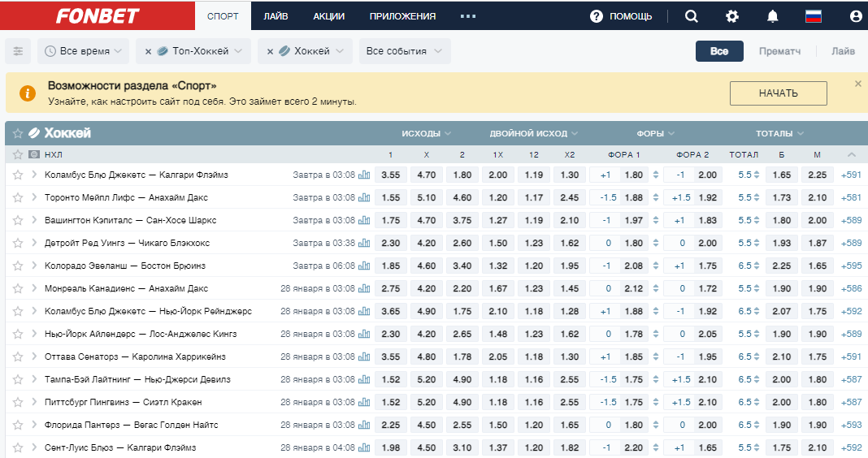The width and height of the screenshot is (868, 458).
Task: Open the notifications bell icon
Action: (x=773, y=16)
